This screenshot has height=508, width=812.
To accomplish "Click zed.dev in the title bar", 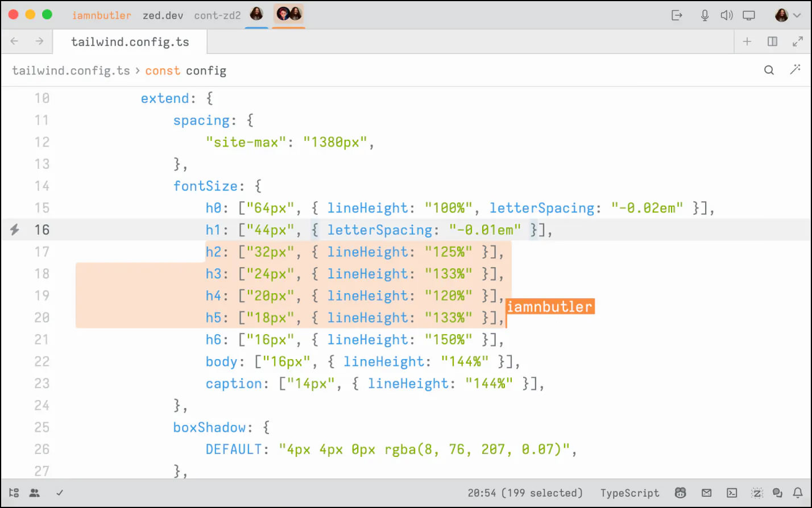I will click(x=163, y=15).
